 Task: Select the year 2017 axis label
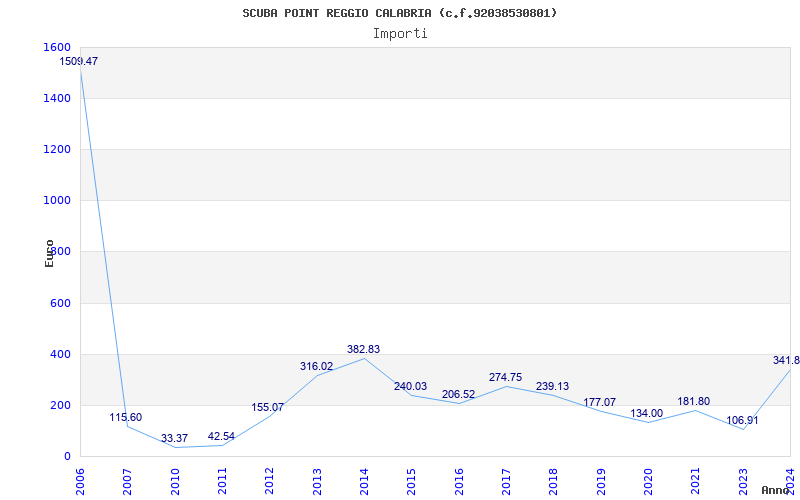point(506,482)
